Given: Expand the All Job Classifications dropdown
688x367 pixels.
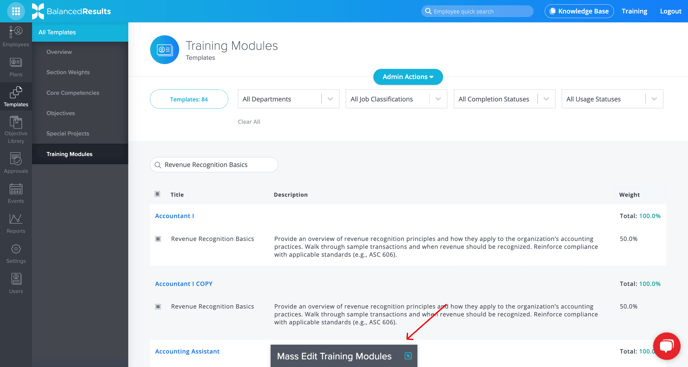Looking at the screenshot, I should click(x=396, y=99).
